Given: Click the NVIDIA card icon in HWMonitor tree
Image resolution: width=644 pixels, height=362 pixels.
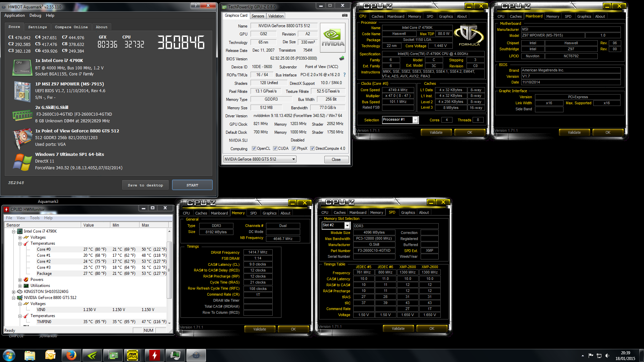Looking at the screenshot, I should (x=20, y=298).
